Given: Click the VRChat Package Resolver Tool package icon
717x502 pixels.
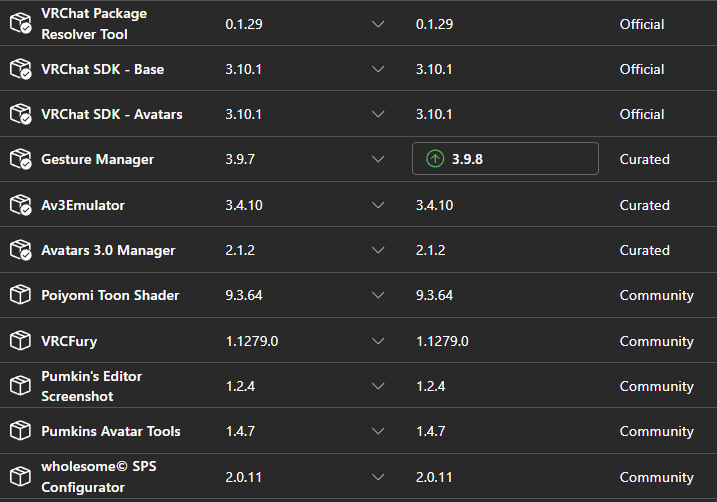Looking at the screenshot, I should pos(21,24).
